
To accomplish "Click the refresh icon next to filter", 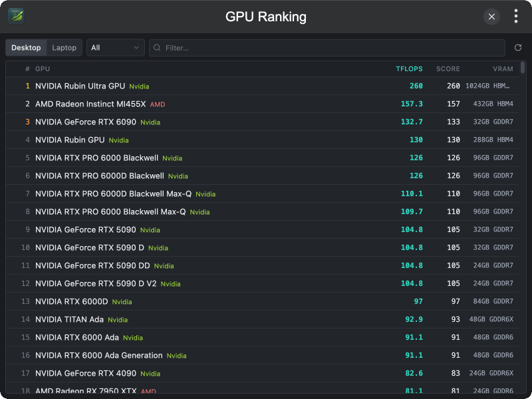I will 518,47.
